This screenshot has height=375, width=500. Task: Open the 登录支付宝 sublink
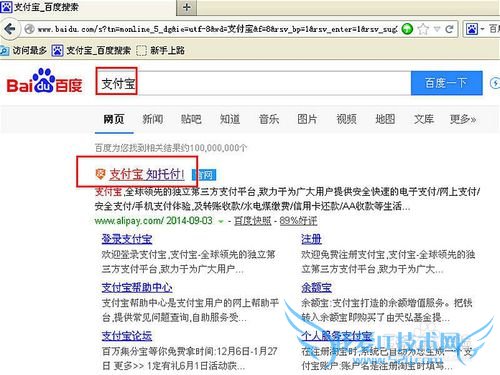pyautogui.click(x=127, y=239)
